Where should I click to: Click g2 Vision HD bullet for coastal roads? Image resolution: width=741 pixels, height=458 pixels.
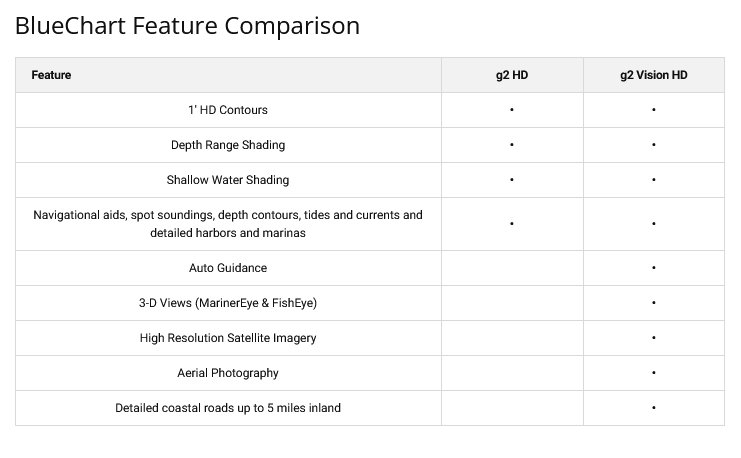click(654, 408)
